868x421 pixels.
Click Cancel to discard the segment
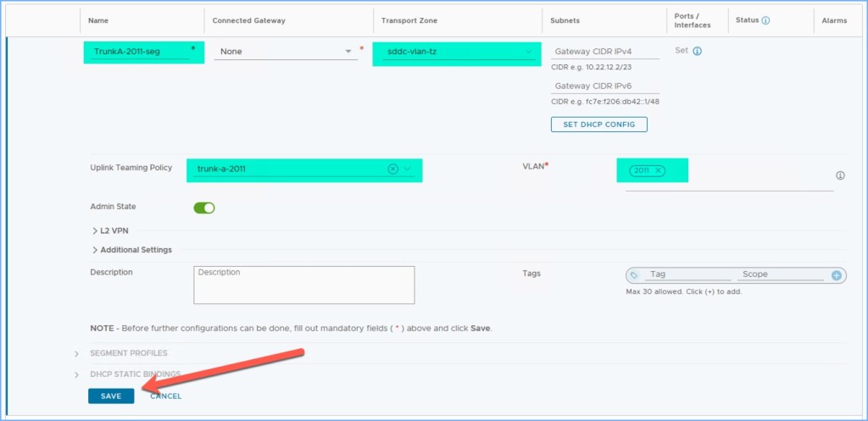165,396
